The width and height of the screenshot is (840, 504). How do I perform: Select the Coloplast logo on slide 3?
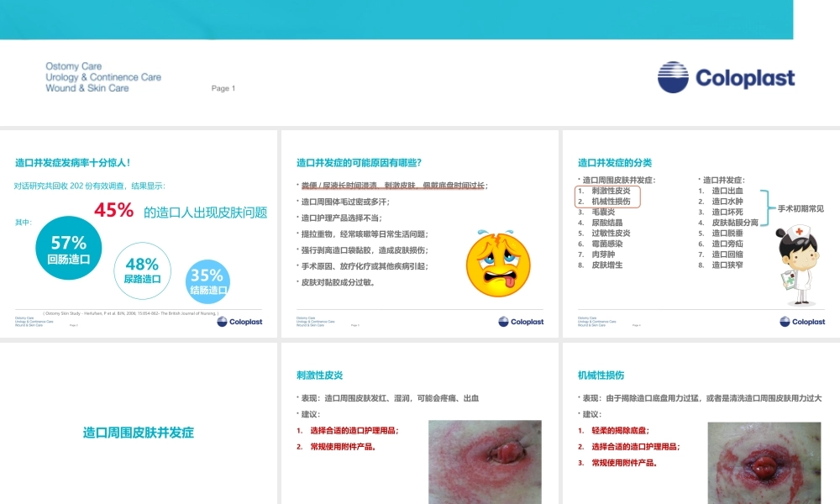click(801, 321)
